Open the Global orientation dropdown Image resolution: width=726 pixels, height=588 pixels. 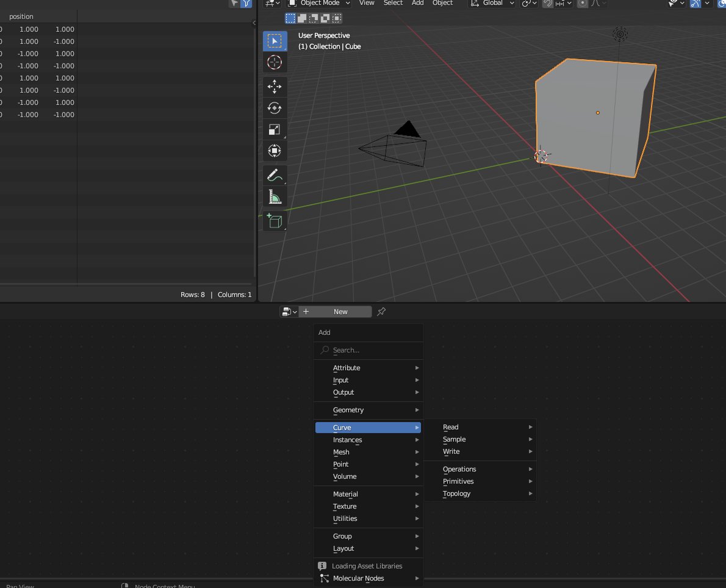tap(492, 3)
